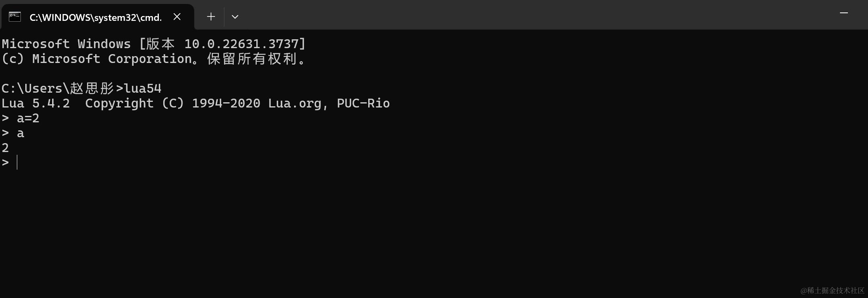Click the empty title bar area beside tabs

click(521, 14)
